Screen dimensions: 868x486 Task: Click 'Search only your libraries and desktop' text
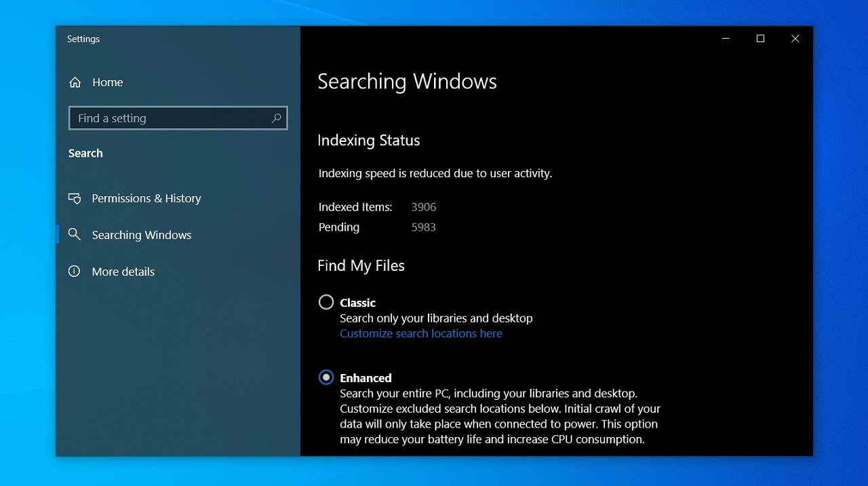pos(436,318)
